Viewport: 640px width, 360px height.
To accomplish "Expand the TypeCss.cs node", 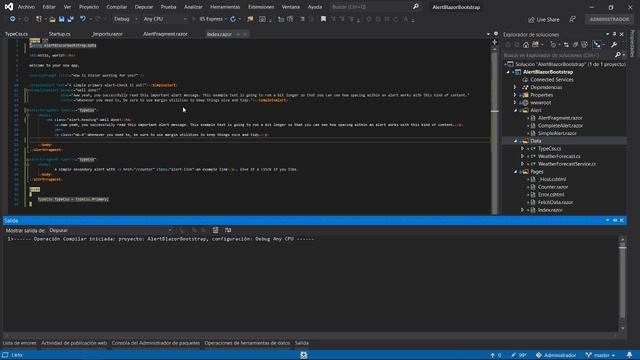I will tap(522, 149).
